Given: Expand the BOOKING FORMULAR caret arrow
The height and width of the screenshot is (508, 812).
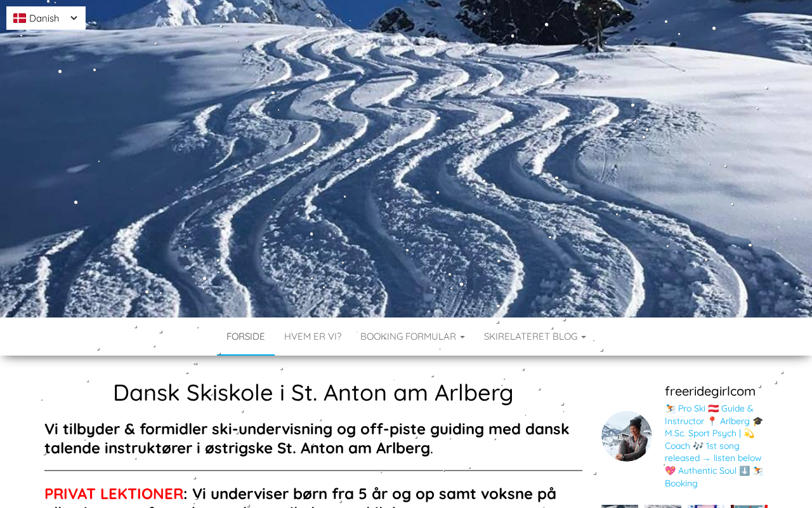Looking at the screenshot, I should tap(462, 337).
